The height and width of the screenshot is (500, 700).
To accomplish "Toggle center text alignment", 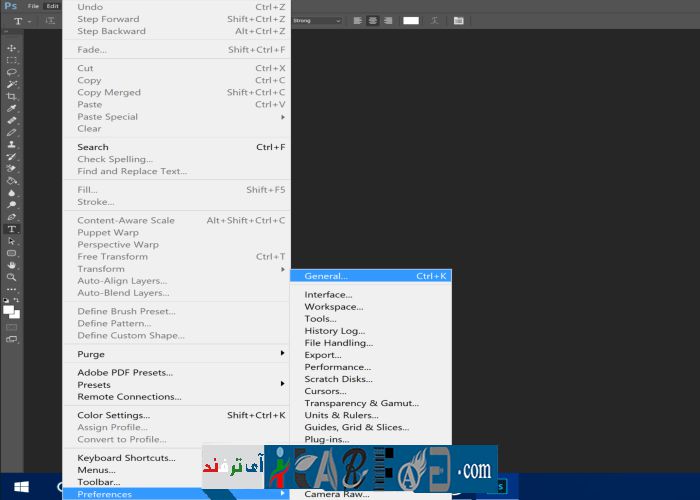I will tap(373, 20).
